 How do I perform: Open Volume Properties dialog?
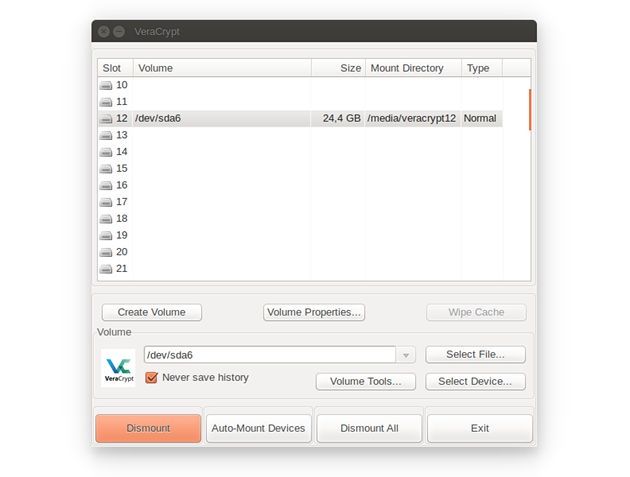pyautogui.click(x=314, y=312)
